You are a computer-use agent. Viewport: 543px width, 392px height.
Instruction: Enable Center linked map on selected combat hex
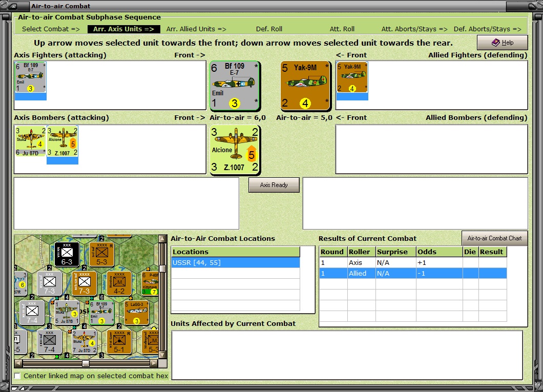(x=17, y=376)
